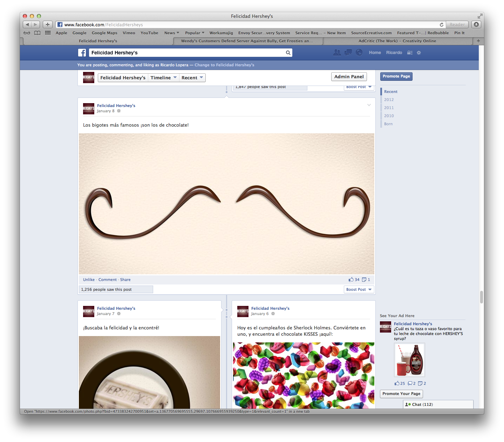
Task: Open the colorful candies photo
Action: [x=304, y=375]
